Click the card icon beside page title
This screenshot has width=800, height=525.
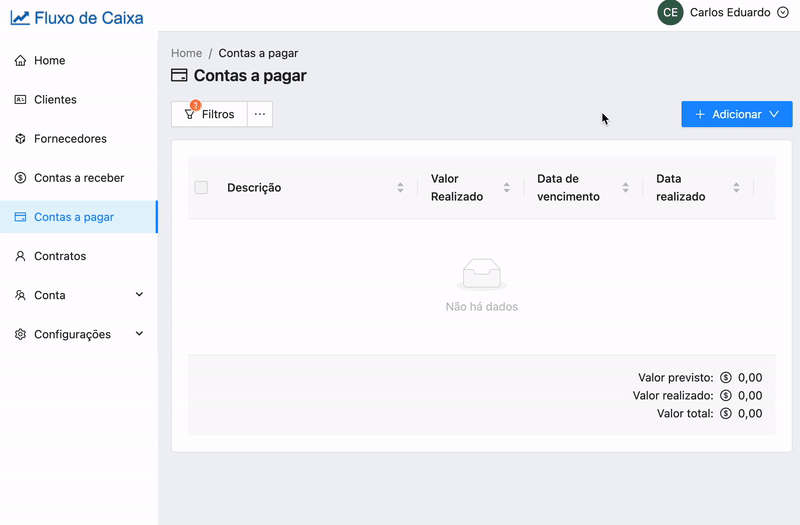(x=179, y=76)
